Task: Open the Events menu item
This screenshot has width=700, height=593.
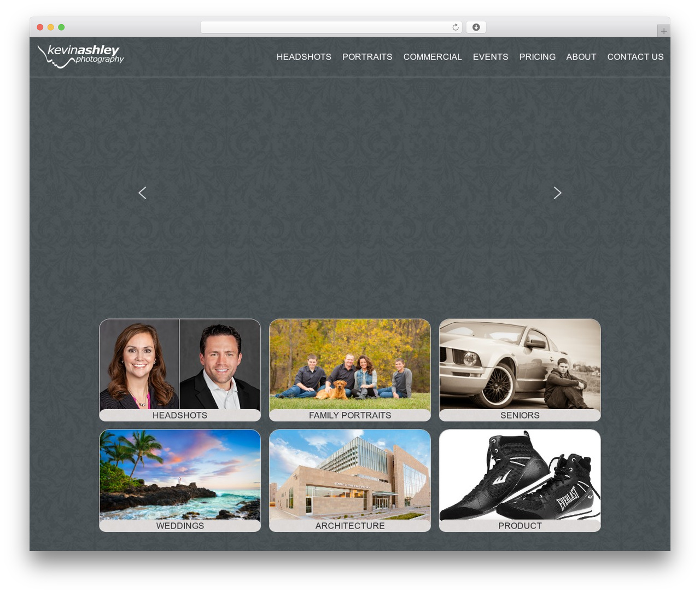Action: (491, 57)
